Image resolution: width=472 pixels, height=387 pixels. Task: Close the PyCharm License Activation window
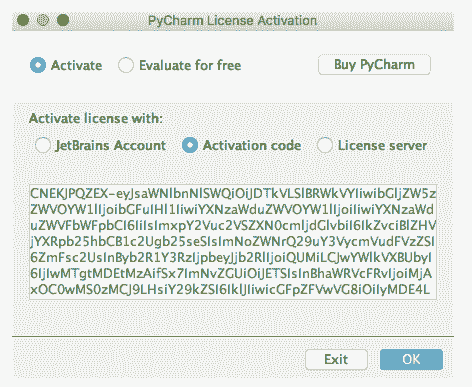pos(23,20)
